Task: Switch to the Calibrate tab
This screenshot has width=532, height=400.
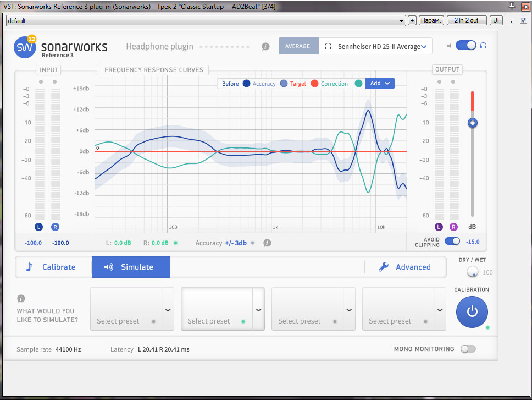Action: point(53,267)
